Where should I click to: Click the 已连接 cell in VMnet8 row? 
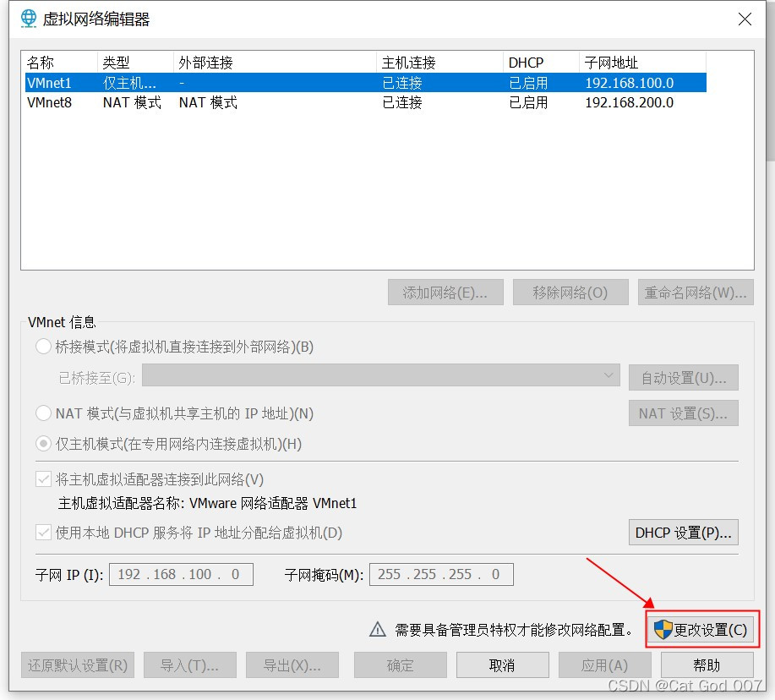click(x=402, y=102)
